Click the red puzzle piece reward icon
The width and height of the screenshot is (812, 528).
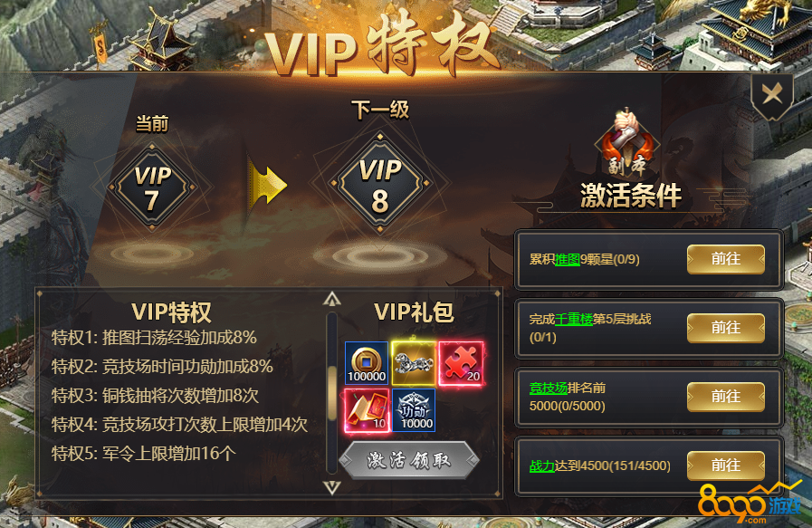tap(461, 362)
